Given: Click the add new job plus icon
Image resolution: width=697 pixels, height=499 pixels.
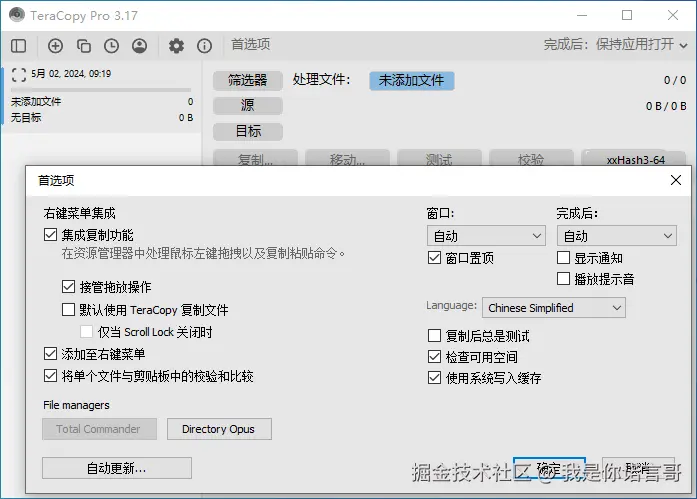Looking at the screenshot, I should click(55, 46).
